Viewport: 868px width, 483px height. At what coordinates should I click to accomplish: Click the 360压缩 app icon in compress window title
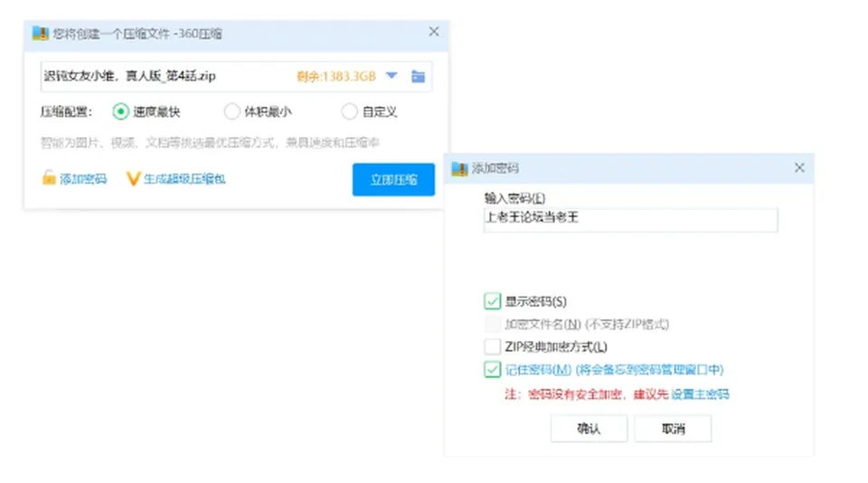click(x=40, y=33)
